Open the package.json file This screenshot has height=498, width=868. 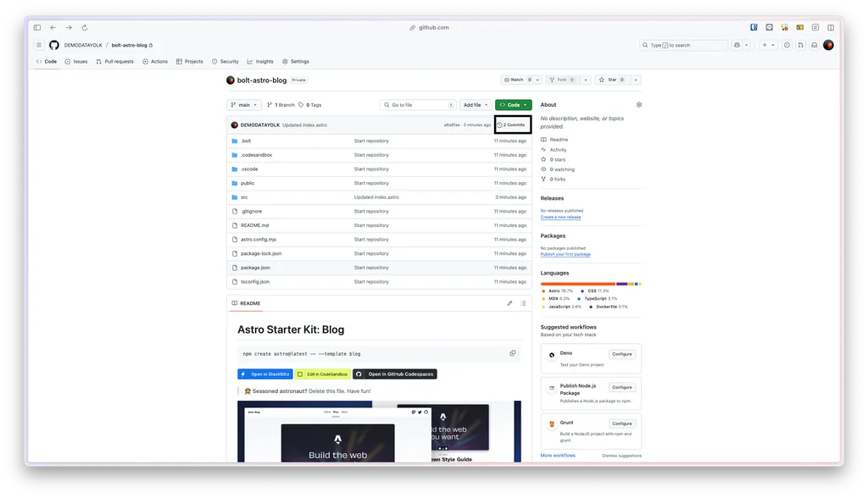(x=255, y=268)
